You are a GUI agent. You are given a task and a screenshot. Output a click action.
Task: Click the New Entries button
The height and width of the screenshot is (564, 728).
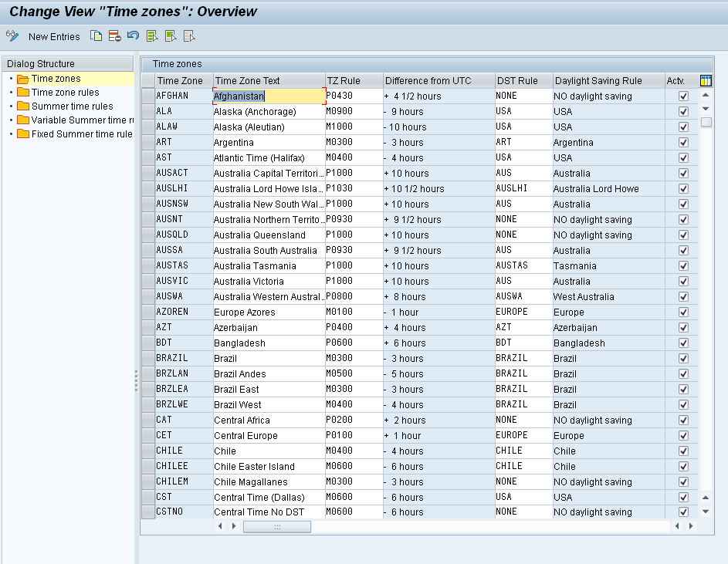54,36
